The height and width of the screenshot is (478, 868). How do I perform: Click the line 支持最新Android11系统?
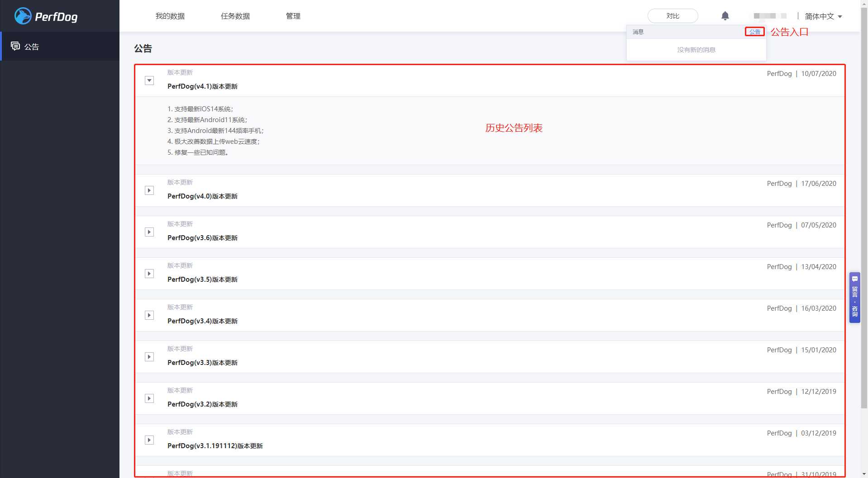[208, 120]
